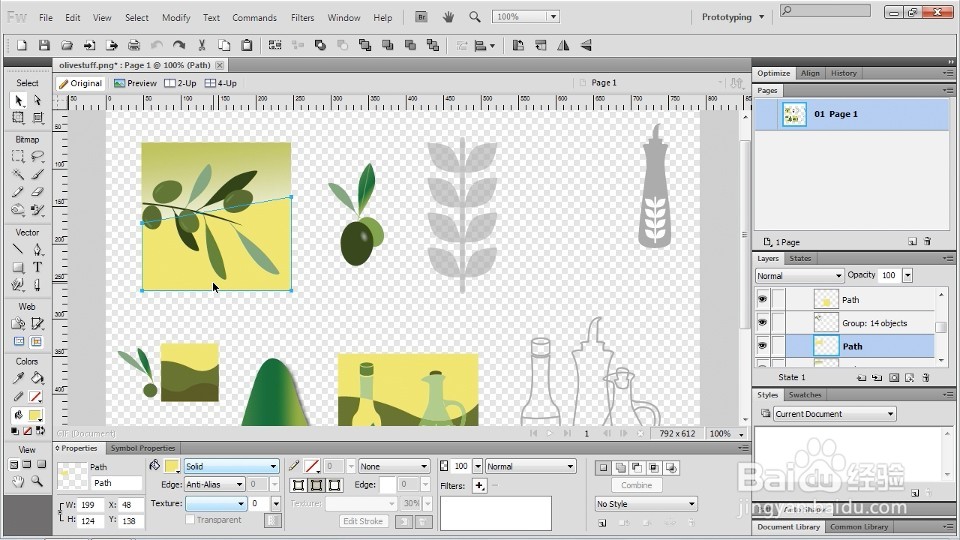The image size is (960, 540).
Task: Open the stroke color swatch in Properties
Action: (x=312, y=466)
